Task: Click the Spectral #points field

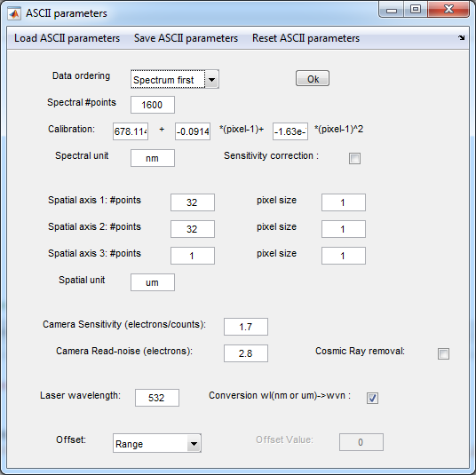Action: 153,105
